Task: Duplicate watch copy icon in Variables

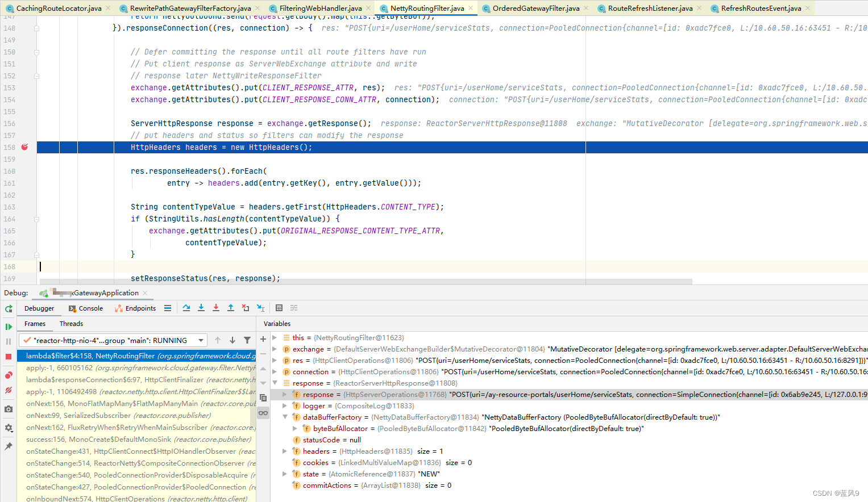Action: [x=263, y=398]
